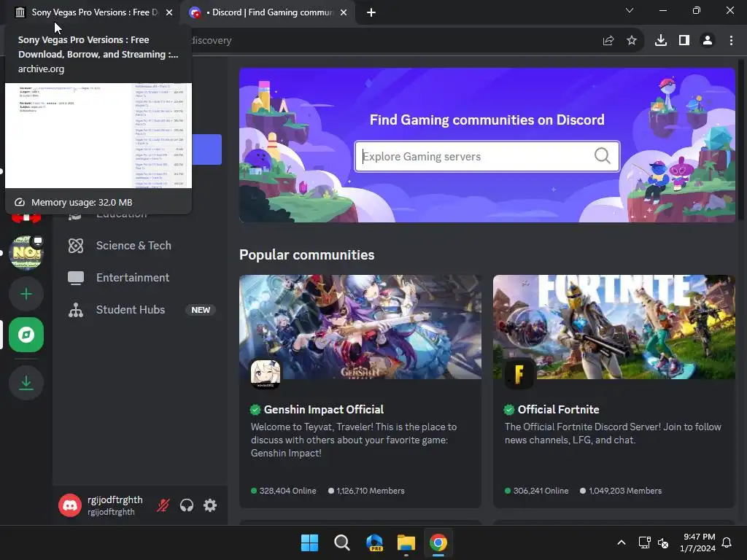
Task: Open Windows taskbar Search
Action: click(341, 542)
